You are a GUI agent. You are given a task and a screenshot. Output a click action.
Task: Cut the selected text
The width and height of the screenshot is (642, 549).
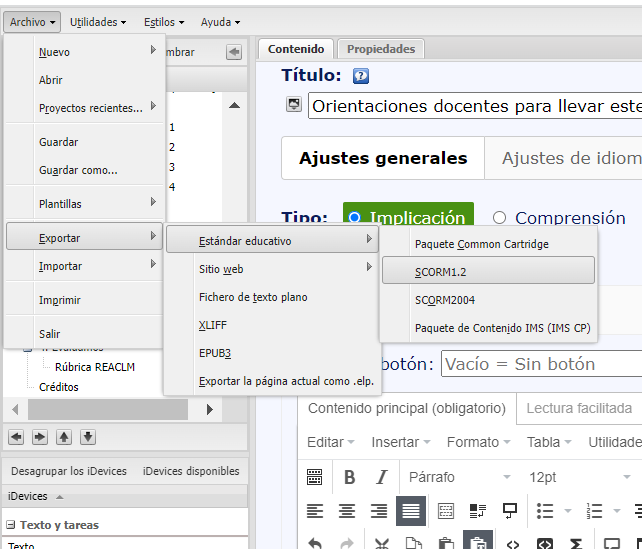pyautogui.click(x=382, y=543)
